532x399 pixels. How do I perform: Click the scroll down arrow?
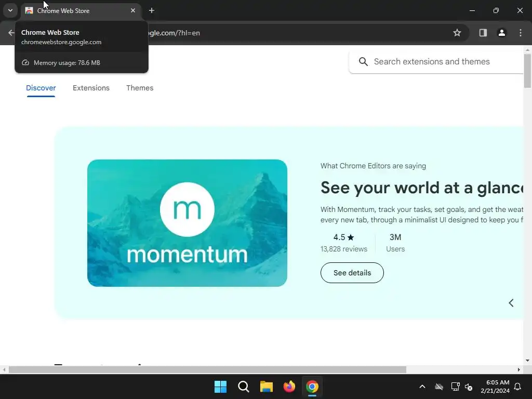pyautogui.click(x=527, y=361)
